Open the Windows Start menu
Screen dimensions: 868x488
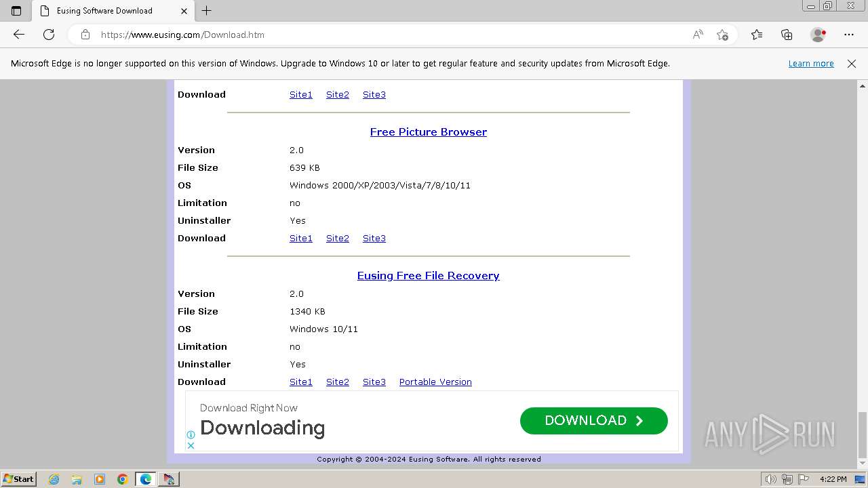click(18, 479)
